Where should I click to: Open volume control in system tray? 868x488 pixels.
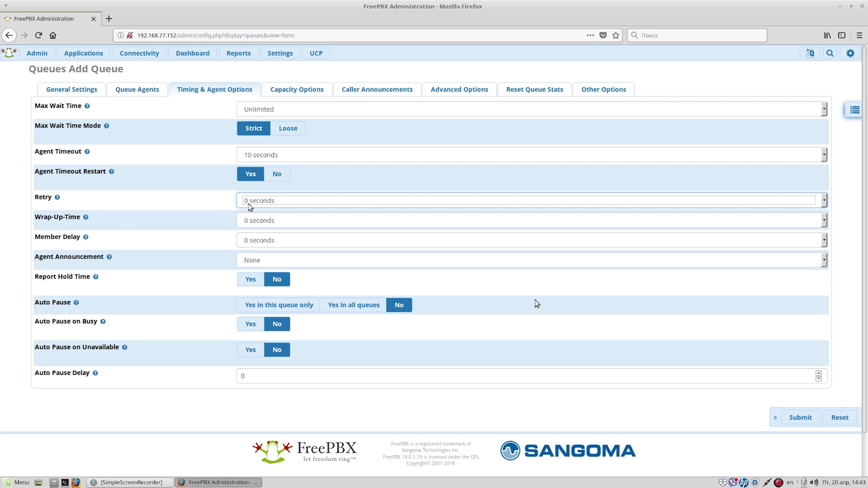tap(814, 482)
